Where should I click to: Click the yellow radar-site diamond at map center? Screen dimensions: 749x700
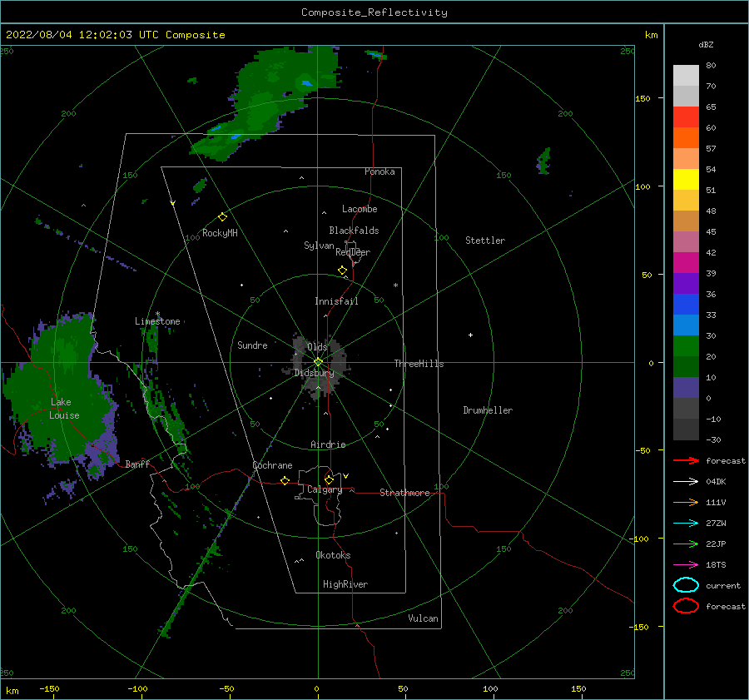point(318,362)
